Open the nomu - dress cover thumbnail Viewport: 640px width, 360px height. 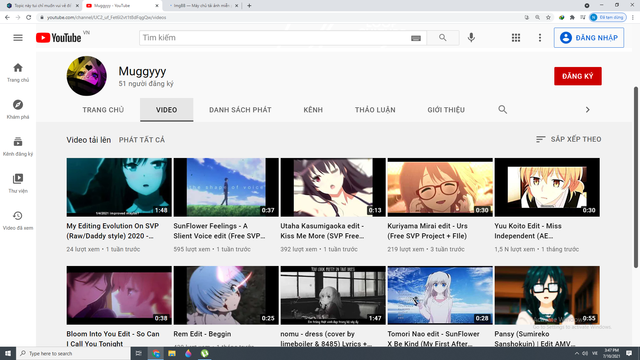pyautogui.click(x=333, y=295)
